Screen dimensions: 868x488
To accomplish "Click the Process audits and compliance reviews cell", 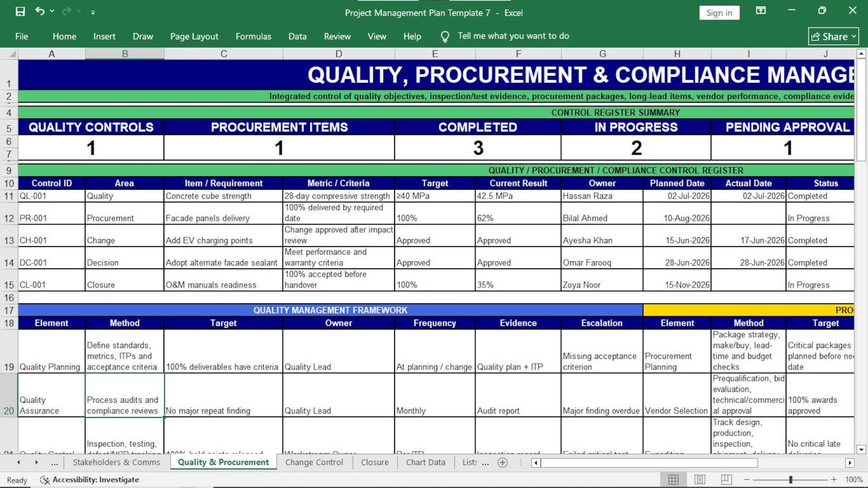I will click(x=125, y=395).
